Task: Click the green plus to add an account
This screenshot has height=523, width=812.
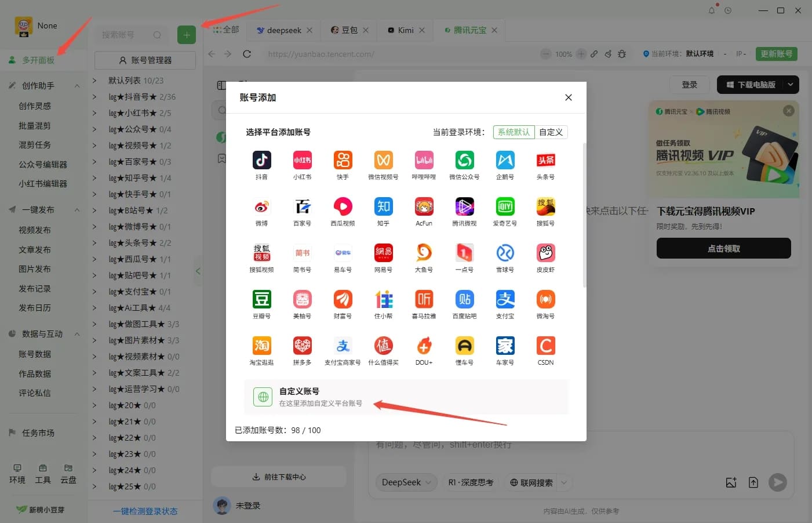Action: [186, 35]
